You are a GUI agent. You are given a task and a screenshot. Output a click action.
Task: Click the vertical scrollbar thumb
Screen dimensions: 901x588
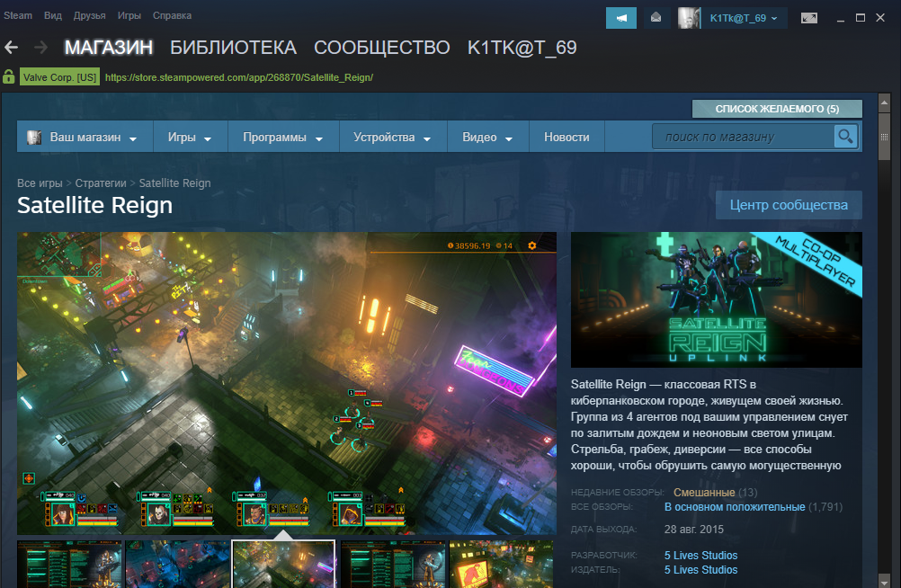click(884, 137)
